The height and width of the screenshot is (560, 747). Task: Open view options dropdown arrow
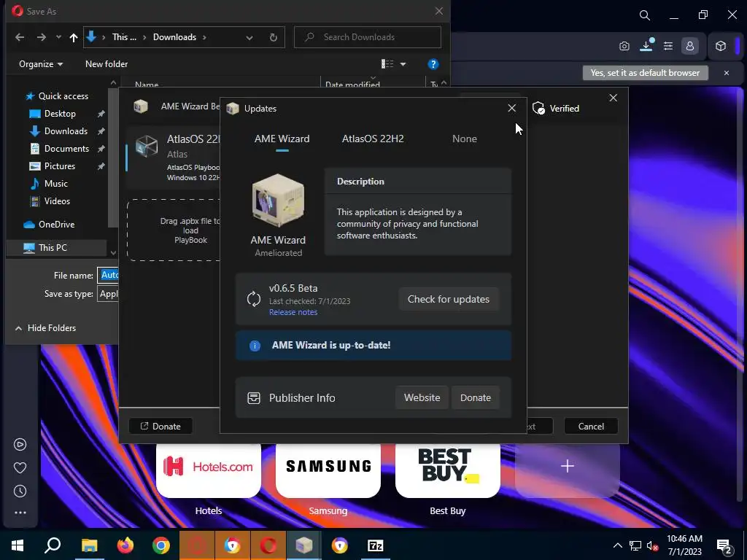point(403,64)
